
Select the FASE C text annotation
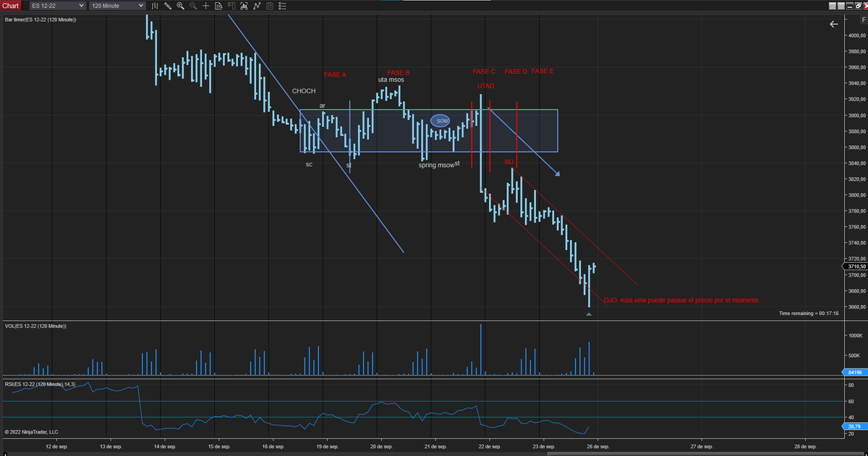485,72
